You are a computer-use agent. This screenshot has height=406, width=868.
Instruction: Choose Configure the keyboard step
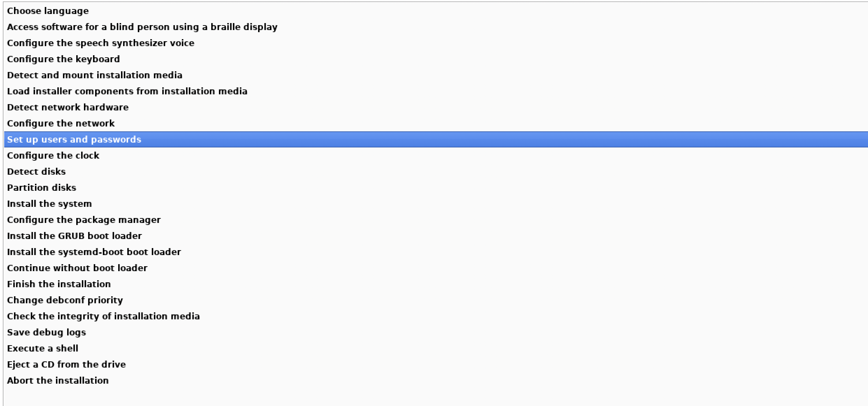63,59
